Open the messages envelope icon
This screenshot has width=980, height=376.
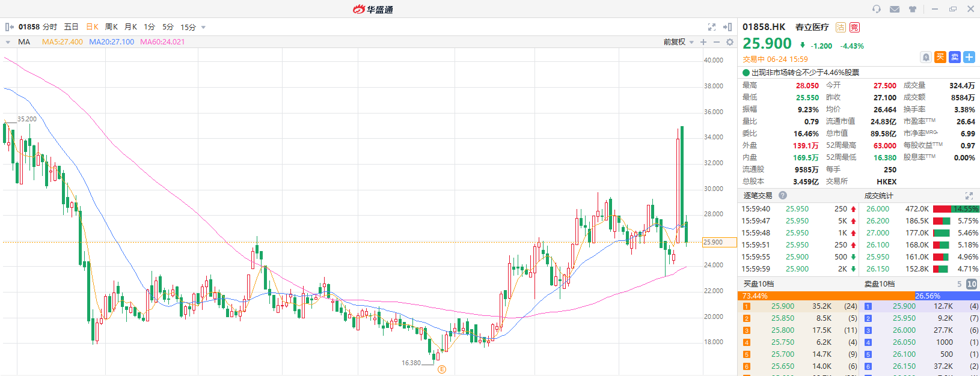(895, 9)
